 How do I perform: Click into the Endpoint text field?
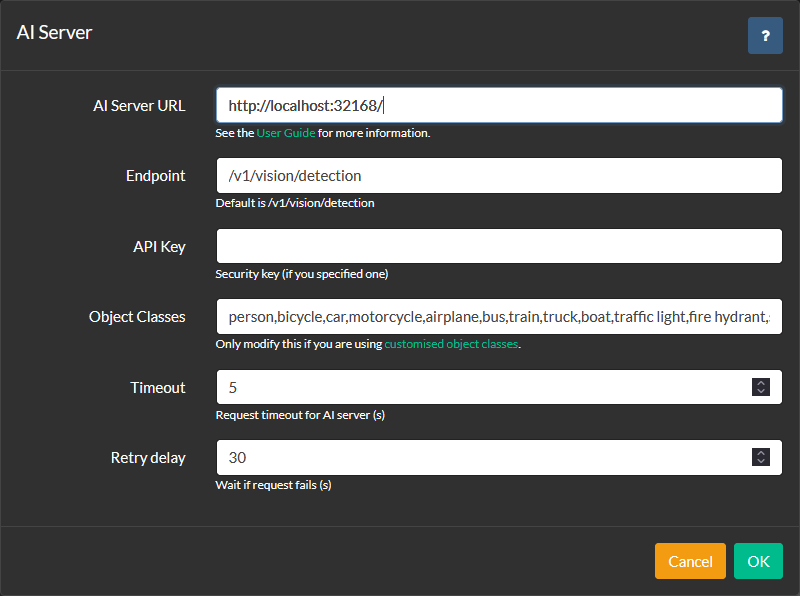coord(499,176)
